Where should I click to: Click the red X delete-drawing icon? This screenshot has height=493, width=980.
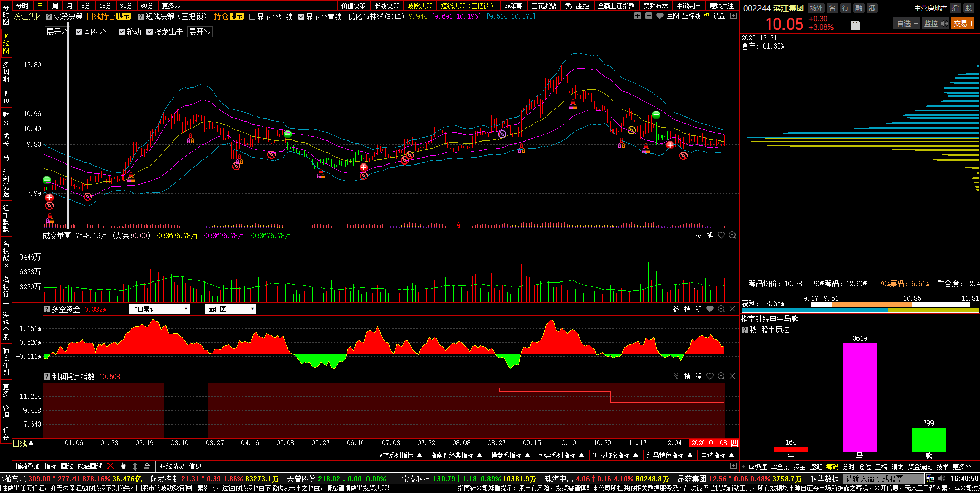pos(110,466)
